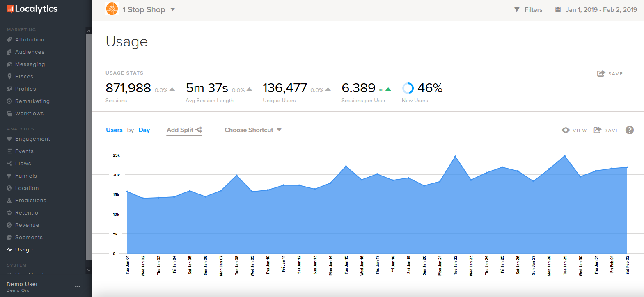The height and width of the screenshot is (297, 644).
Task: Click the Tue Jan 22 peak data point
Action: pyautogui.click(x=455, y=156)
